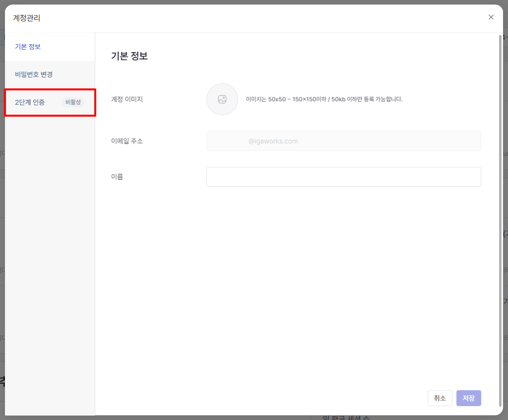Click the 계정 이미지 label
This screenshot has height=420, width=508.
[127, 99]
